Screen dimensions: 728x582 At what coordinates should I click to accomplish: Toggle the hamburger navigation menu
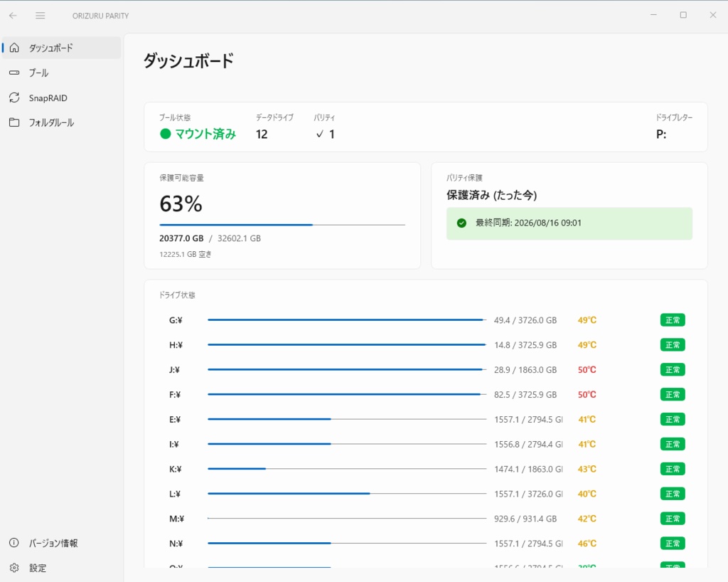[x=41, y=16]
